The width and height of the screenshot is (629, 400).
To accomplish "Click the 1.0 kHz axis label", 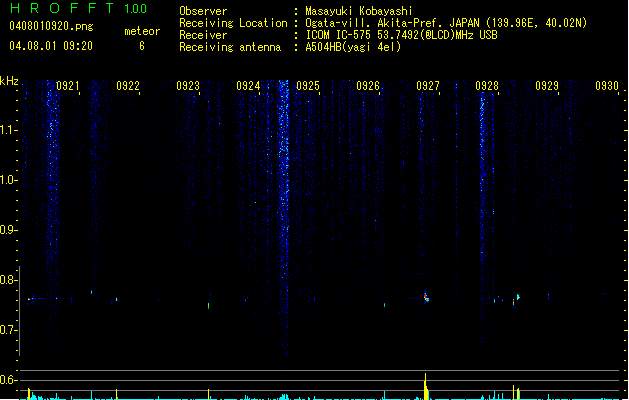I will point(7,180).
